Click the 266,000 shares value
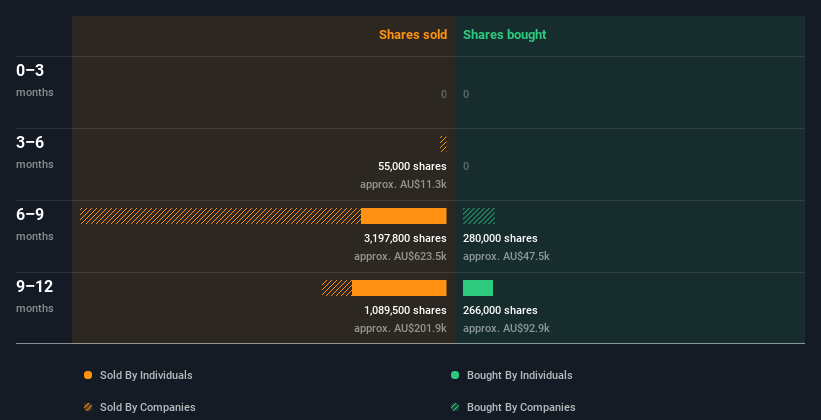This screenshot has height=420, width=821. click(500, 310)
